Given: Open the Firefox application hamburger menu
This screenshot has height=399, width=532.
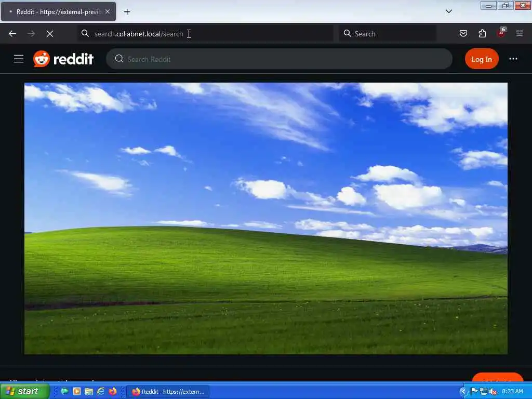Looking at the screenshot, I should click(x=520, y=33).
